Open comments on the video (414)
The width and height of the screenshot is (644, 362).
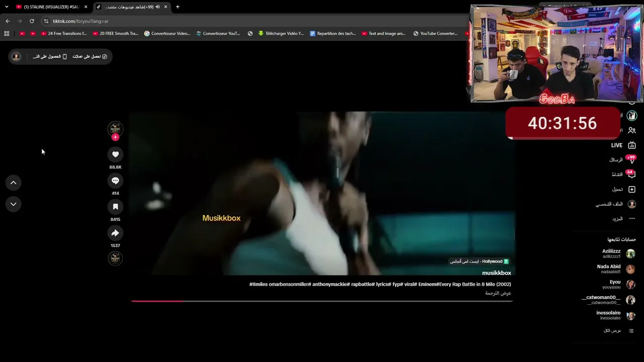coord(115,180)
